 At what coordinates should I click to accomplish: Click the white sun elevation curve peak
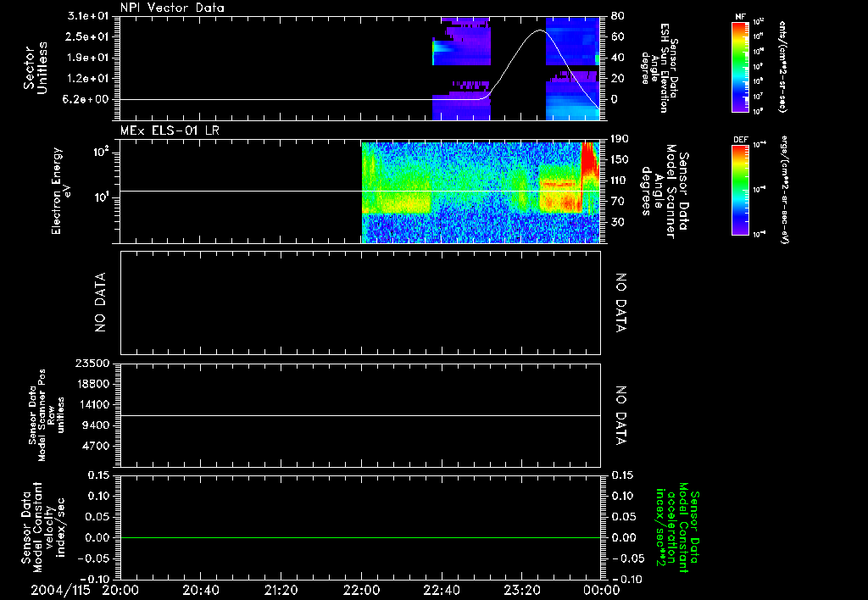pyautogui.click(x=540, y=31)
